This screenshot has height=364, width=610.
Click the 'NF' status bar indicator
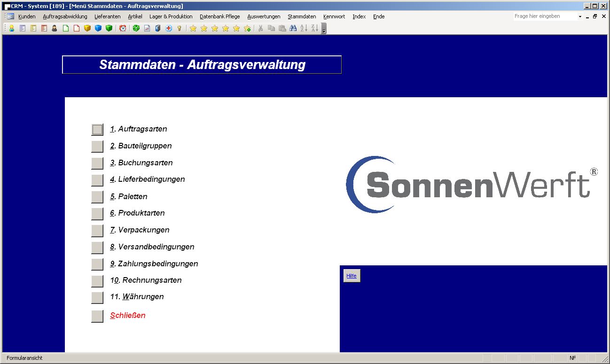[572, 358]
